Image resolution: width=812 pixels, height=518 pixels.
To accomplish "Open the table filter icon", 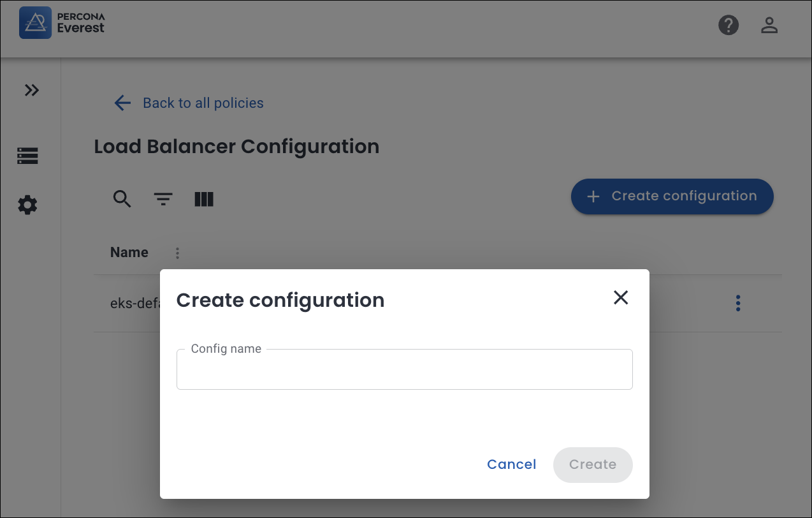I will pyautogui.click(x=164, y=200).
